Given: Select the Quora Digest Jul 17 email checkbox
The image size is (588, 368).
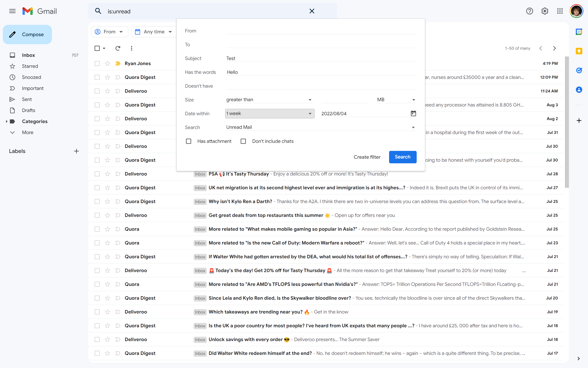Looking at the screenshot, I should click(x=97, y=353).
